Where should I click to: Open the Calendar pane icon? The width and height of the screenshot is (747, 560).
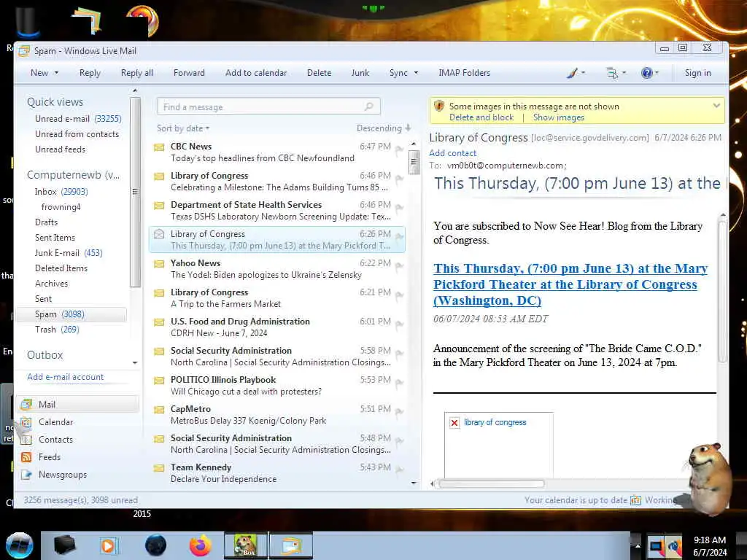[27, 422]
